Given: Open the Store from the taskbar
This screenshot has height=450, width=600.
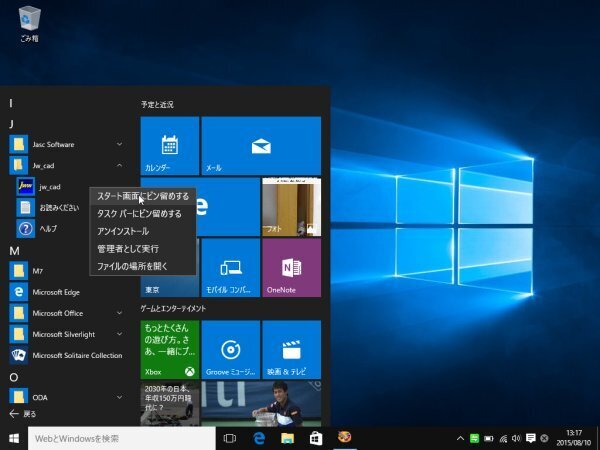Looking at the screenshot, I should [316, 439].
